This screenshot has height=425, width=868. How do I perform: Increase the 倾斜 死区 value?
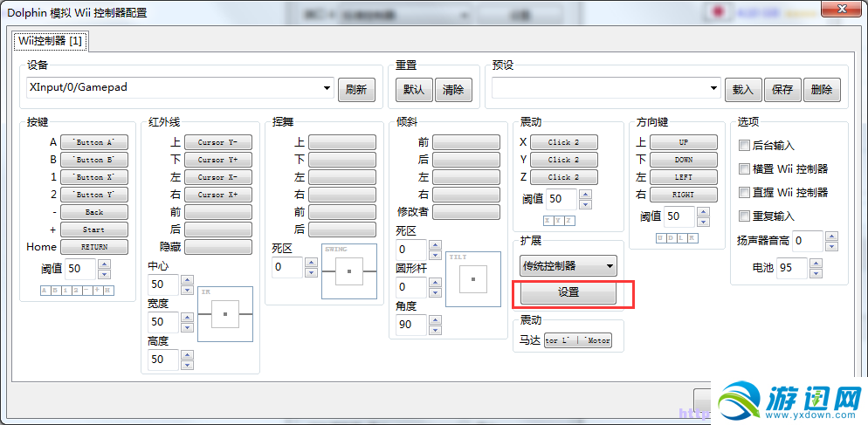[436, 244]
